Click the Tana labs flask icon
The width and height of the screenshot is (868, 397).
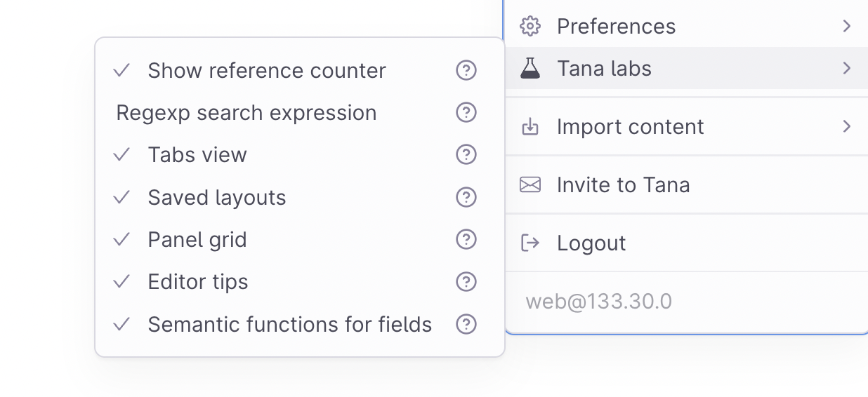tap(530, 68)
